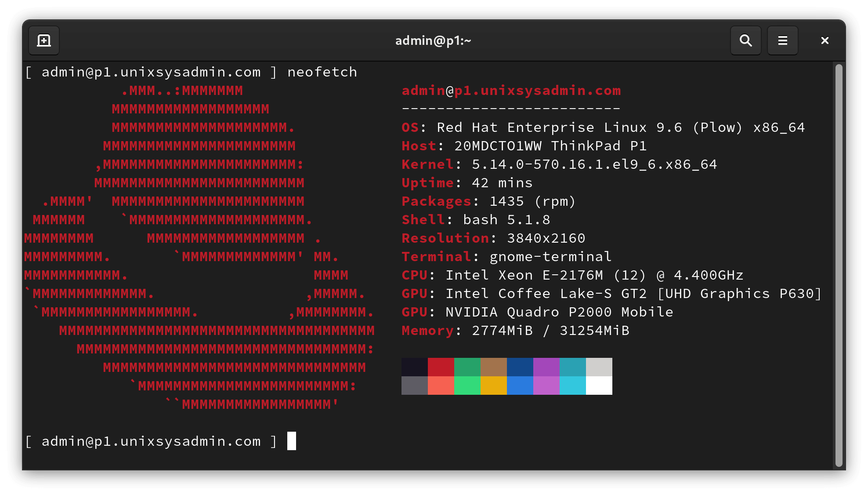This screenshot has height=495, width=868.
Task: Click the bright cyan color block
Action: click(573, 386)
